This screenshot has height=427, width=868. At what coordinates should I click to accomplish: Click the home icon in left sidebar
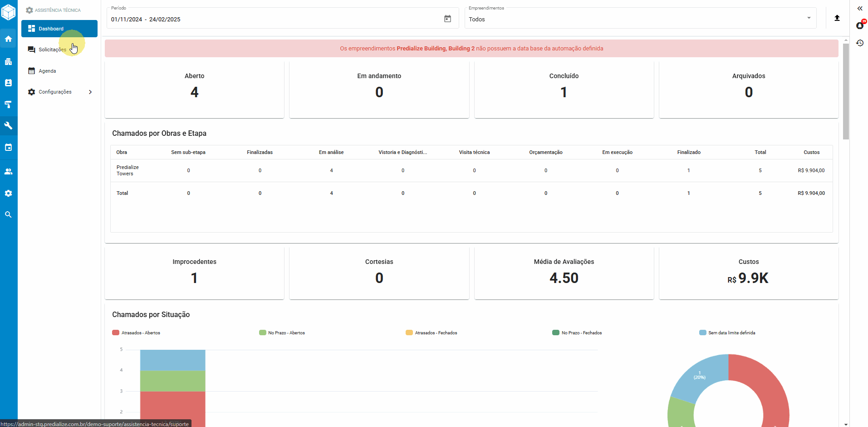(x=8, y=39)
